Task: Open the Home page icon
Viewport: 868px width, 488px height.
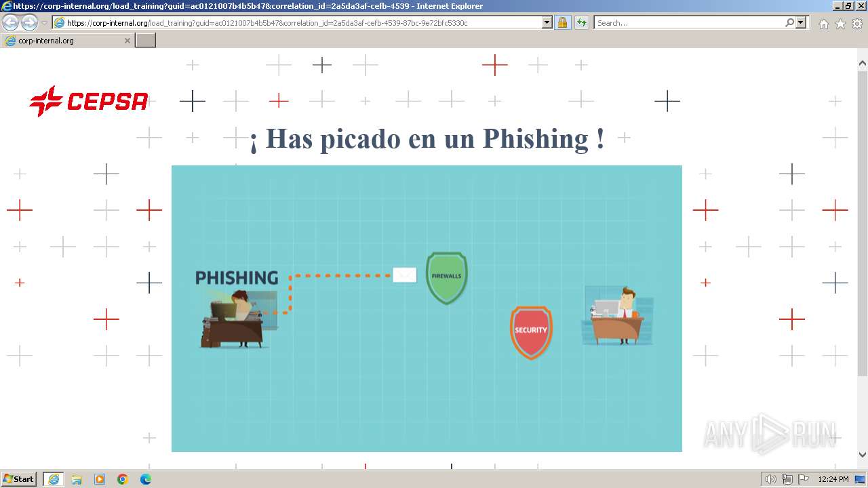Action: click(823, 24)
